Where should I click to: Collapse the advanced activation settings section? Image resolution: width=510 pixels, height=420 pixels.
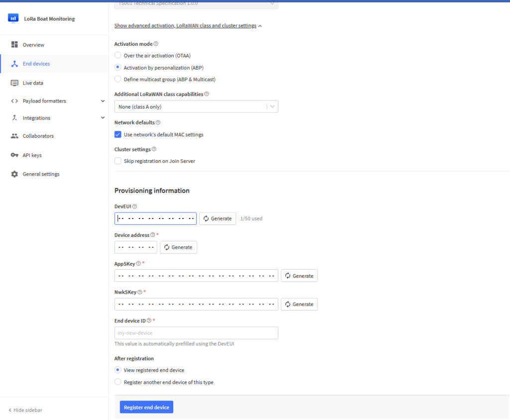[x=187, y=25]
